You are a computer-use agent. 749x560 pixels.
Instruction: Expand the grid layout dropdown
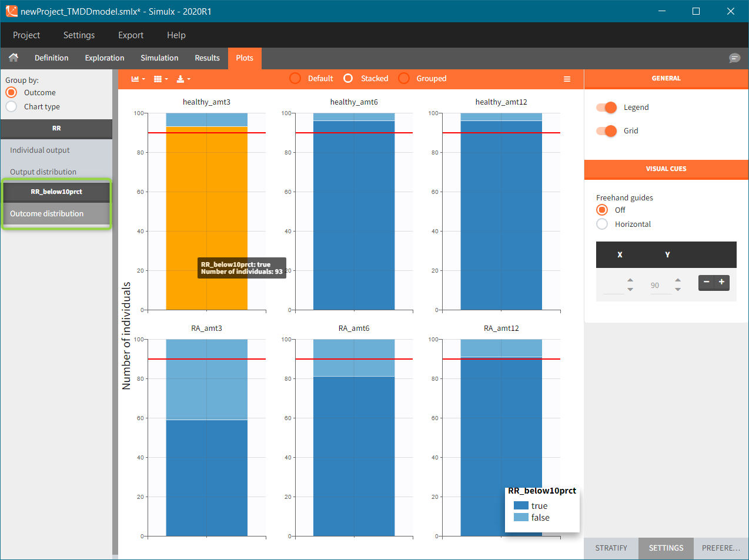tap(160, 79)
